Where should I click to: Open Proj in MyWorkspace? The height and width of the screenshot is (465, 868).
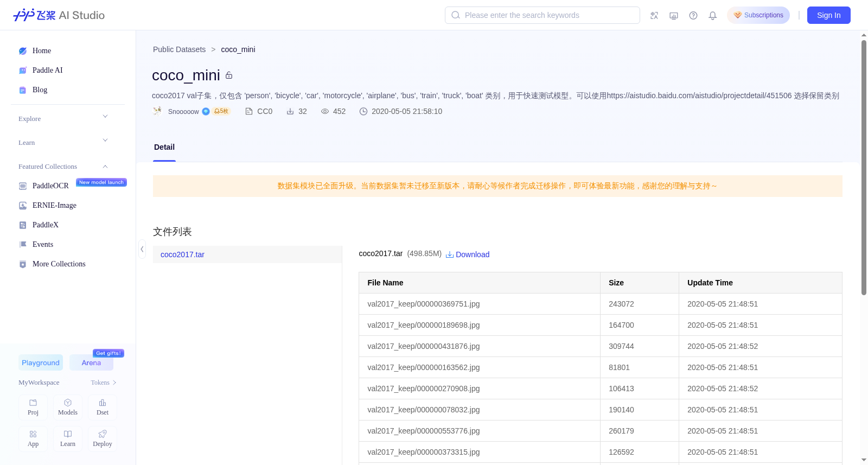[x=33, y=407]
